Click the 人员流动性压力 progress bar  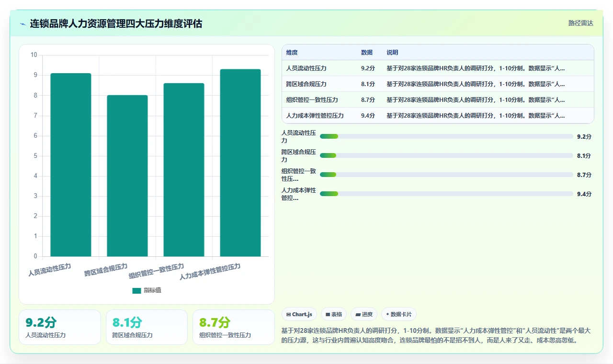point(446,136)
